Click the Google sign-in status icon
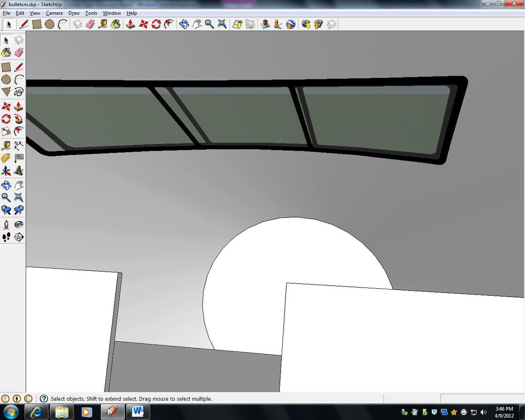 (28, 399)
